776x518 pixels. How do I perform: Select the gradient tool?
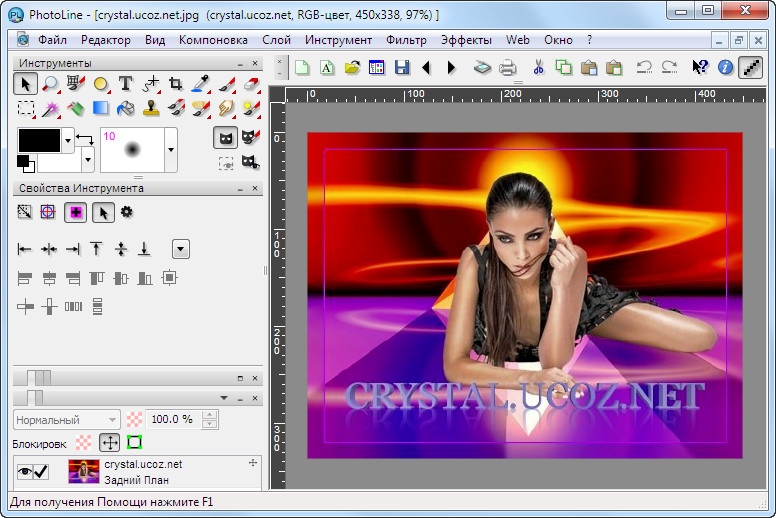[x=100, y=108]
